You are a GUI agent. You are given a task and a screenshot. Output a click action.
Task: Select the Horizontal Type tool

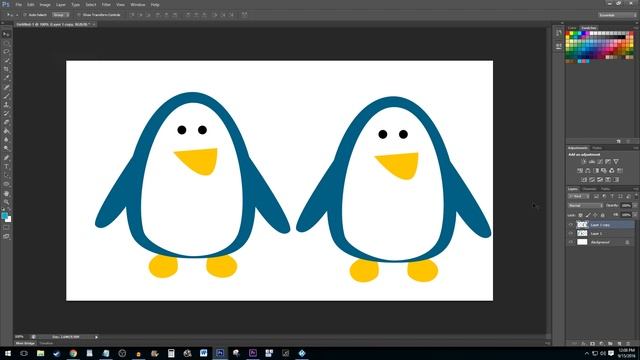(x=6, y=167)
